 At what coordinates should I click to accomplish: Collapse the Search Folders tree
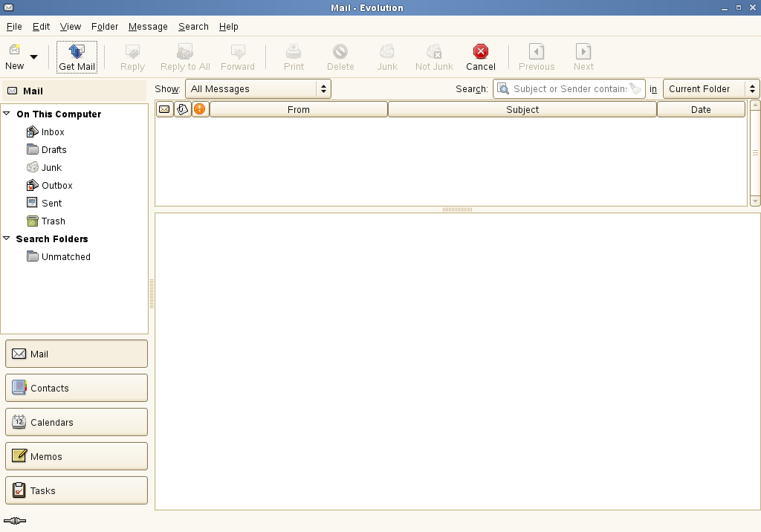pos(7,239)
